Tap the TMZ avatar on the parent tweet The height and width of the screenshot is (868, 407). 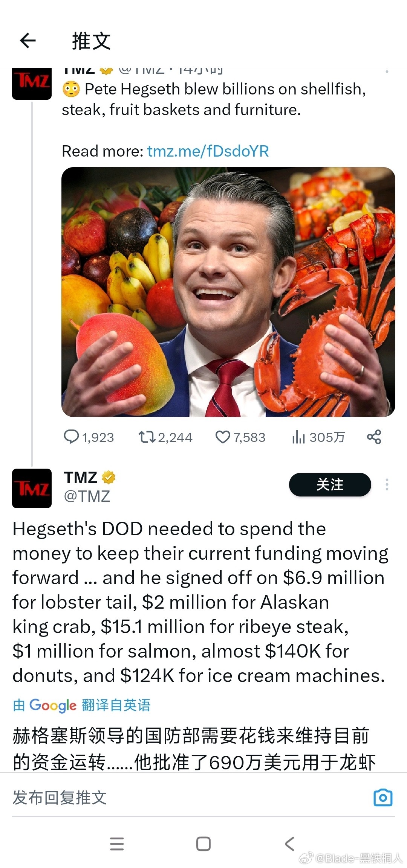tap(32, 83)
